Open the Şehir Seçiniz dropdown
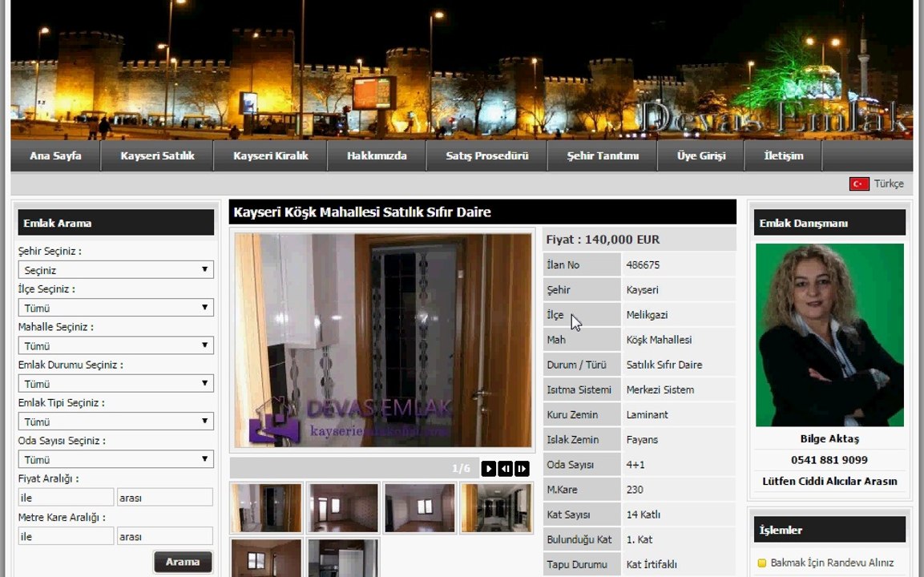 pos(115,270)
